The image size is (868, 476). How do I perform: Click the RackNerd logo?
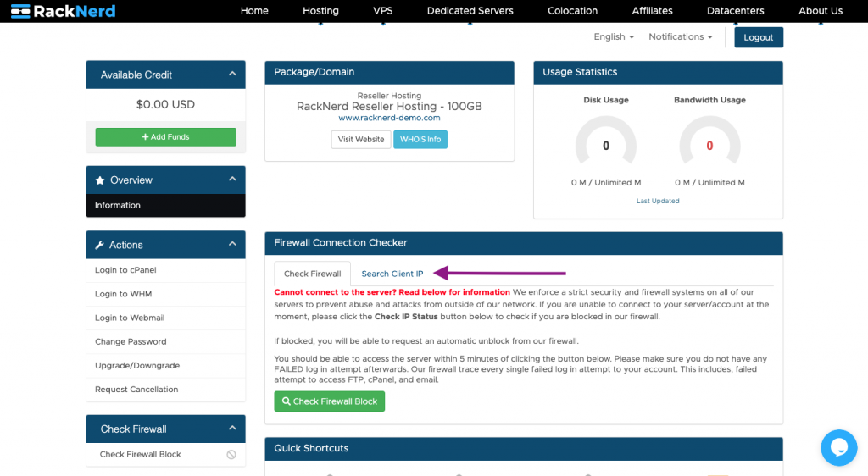[63, 11]
